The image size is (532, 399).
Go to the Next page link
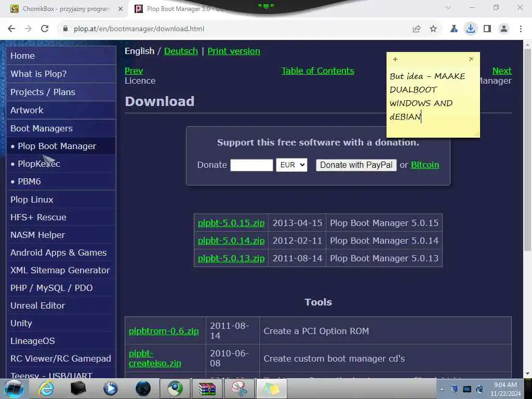click(502, 71)
